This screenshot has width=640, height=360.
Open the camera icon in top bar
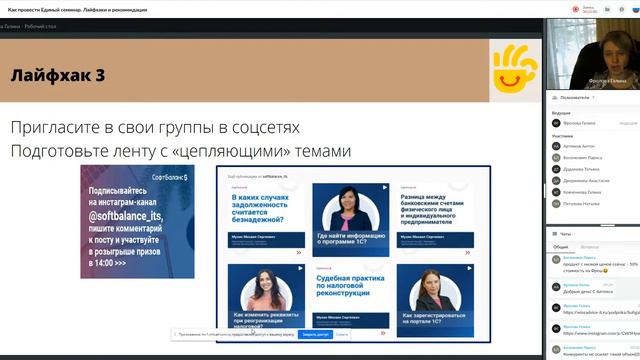click(x=607, y=9)
